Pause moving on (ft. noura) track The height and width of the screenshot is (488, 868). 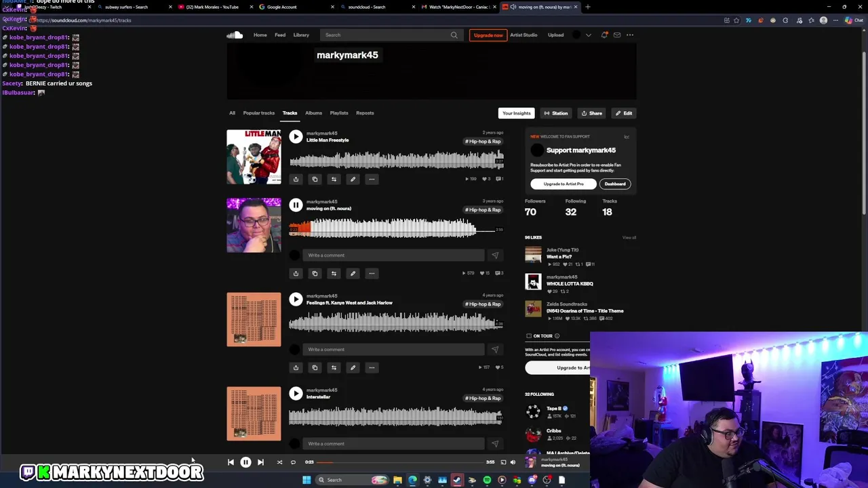[296, 205]
